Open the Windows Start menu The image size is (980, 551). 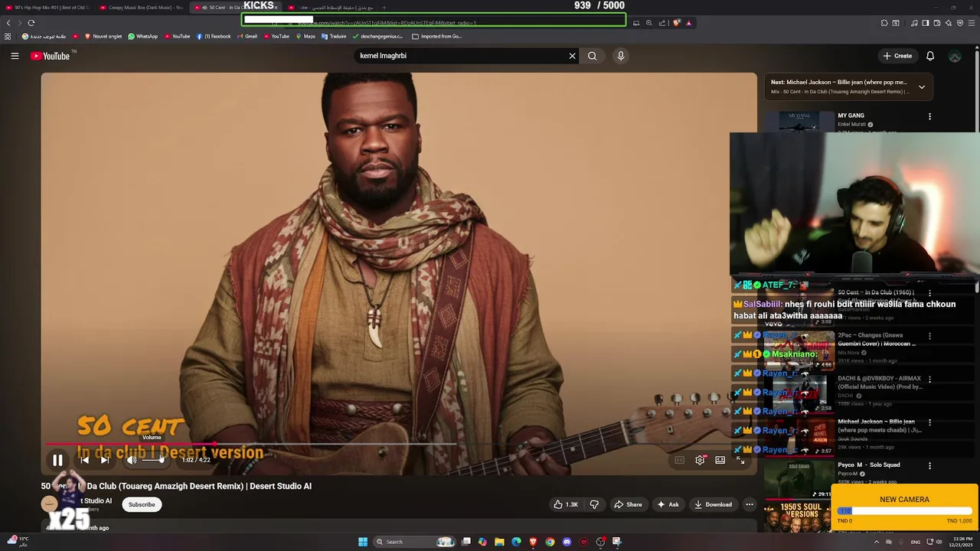pyautogui.click(x=363, y=542)
